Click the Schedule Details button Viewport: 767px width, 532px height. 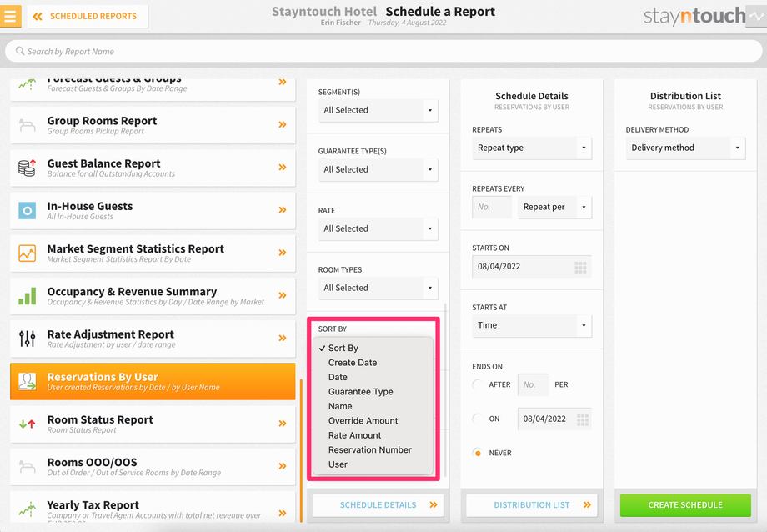point(378,505)
